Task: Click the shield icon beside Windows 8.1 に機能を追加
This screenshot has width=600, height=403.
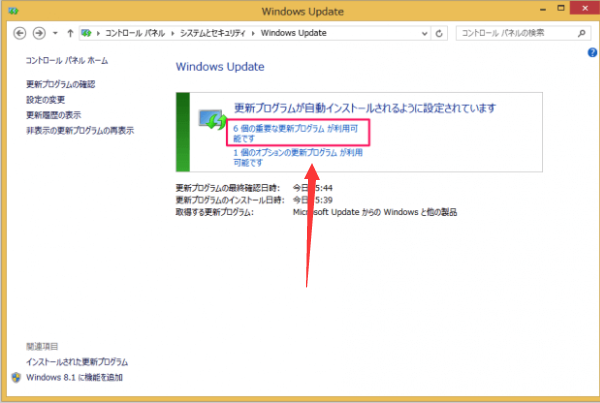Action: [16, 378]
